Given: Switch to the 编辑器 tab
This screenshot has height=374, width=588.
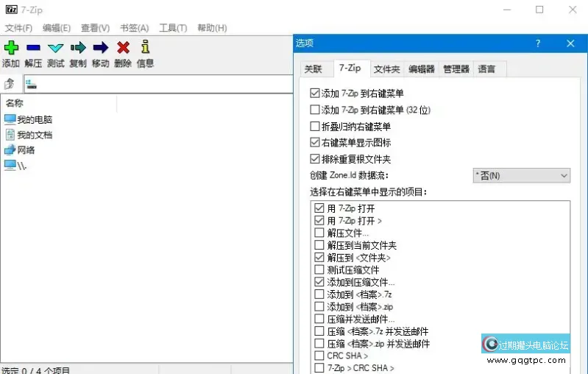Looking at the screenshot, I should pos(422,69).
